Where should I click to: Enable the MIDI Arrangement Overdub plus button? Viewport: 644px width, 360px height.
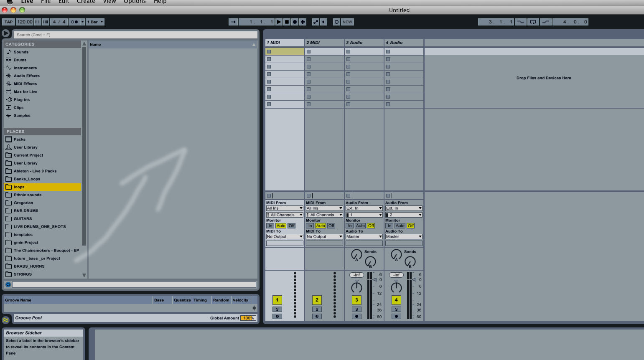(303, 22)
